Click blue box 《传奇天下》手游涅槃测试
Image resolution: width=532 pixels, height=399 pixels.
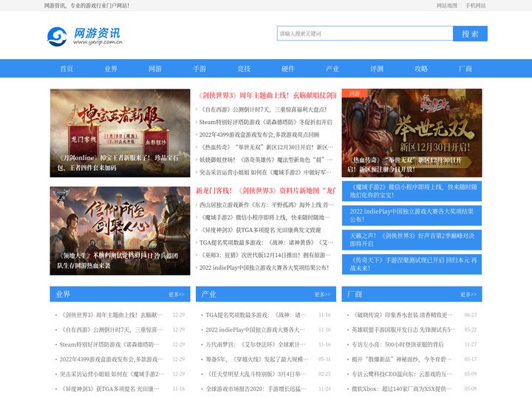(412, 265)
